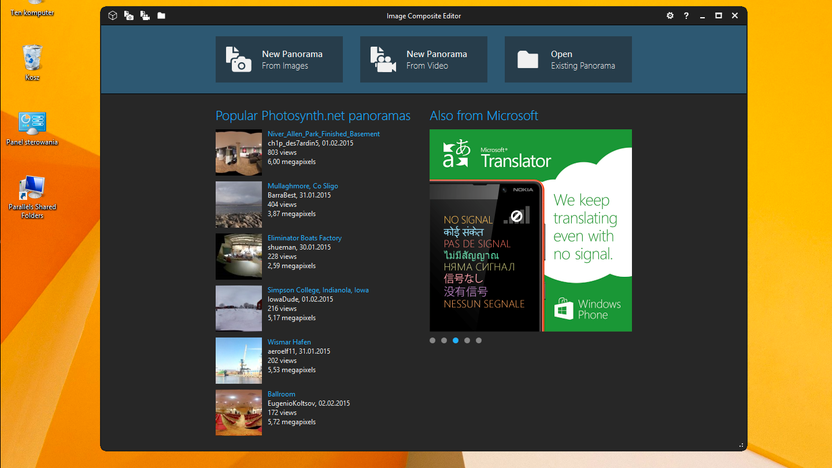Click Eliminator Boats Factory thumbnail
Image resolution: width=832 pixels, height=468 pixels.
point(239,256)
